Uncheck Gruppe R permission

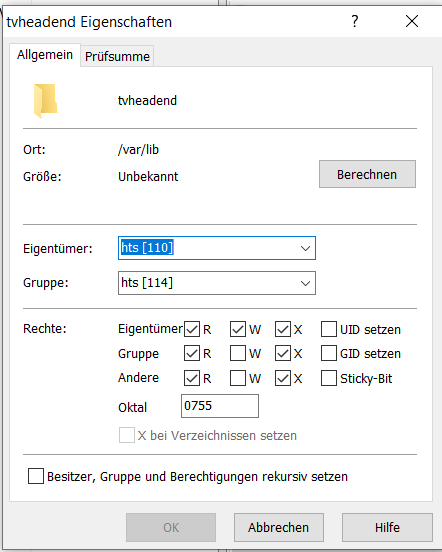click(x=192, y=353)
